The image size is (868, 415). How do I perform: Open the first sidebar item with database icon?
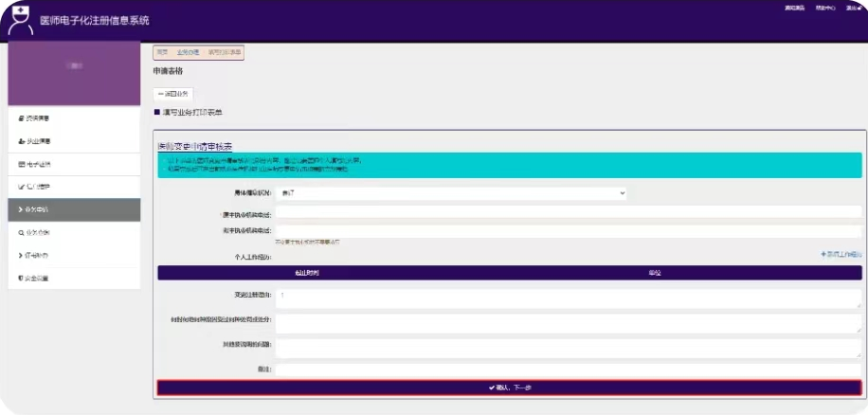[38, 117]
